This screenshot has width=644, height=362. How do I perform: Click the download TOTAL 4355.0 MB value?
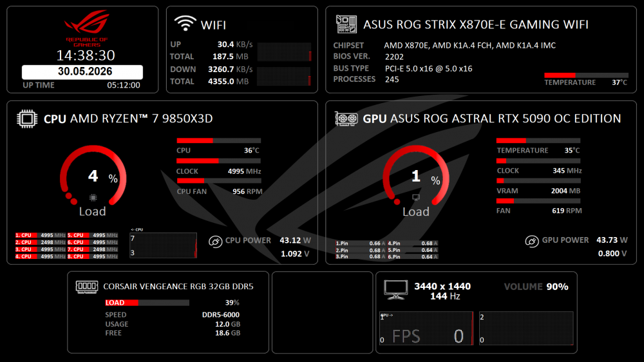(228, 81)
